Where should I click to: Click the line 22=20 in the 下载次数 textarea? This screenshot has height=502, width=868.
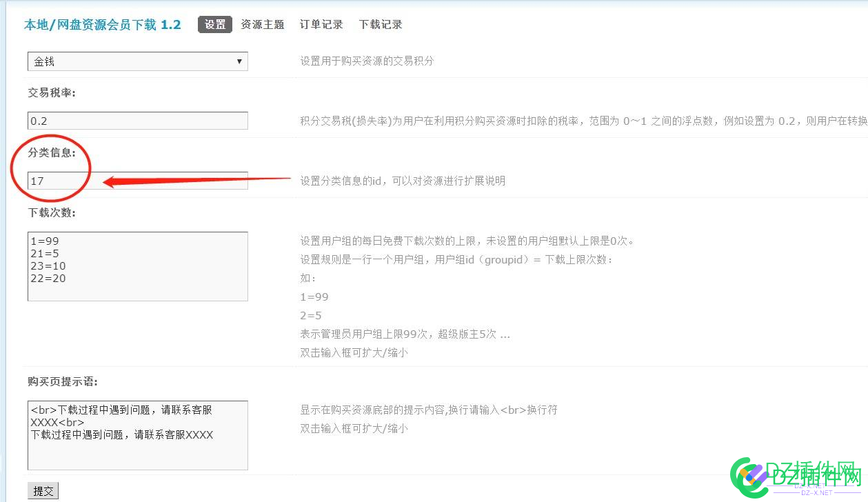[48, 279]
